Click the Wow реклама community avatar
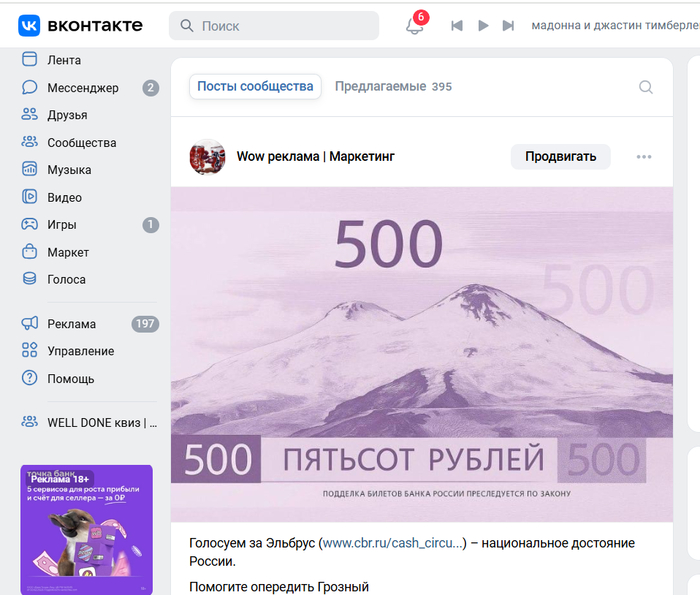 [207, 157]
